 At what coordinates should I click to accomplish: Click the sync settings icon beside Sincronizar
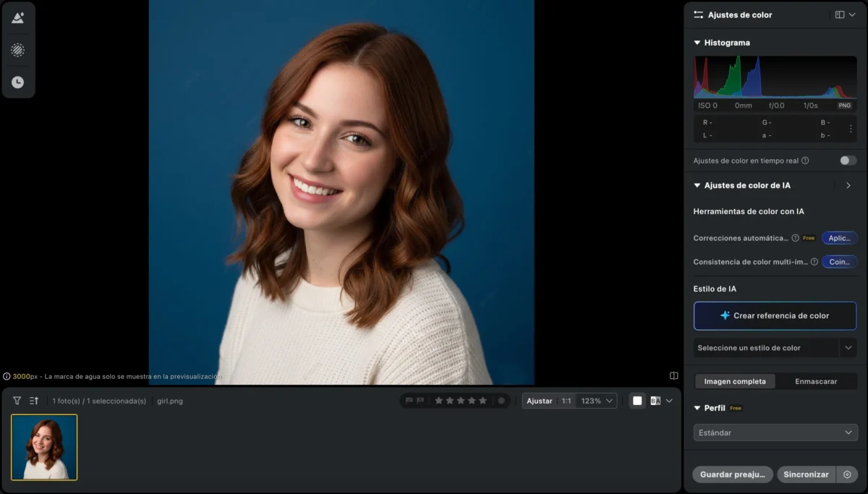(x=847, y=474)
